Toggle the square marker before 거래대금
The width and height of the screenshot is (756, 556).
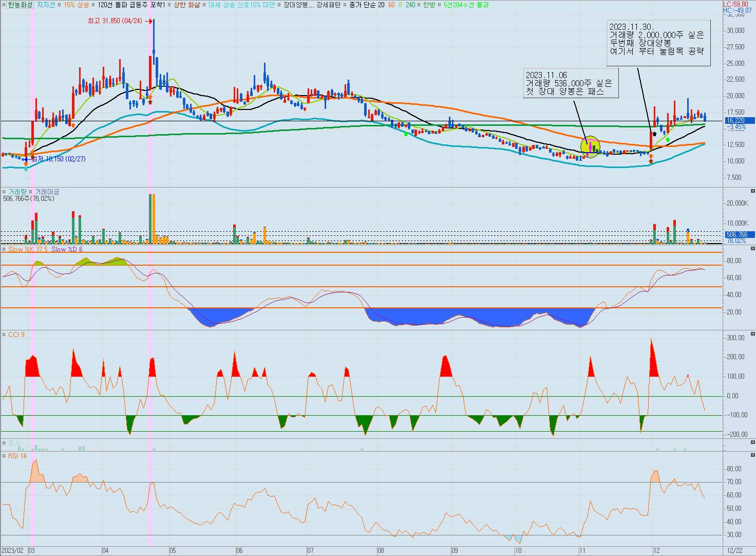pyautogui.click(x=31, y=192)
